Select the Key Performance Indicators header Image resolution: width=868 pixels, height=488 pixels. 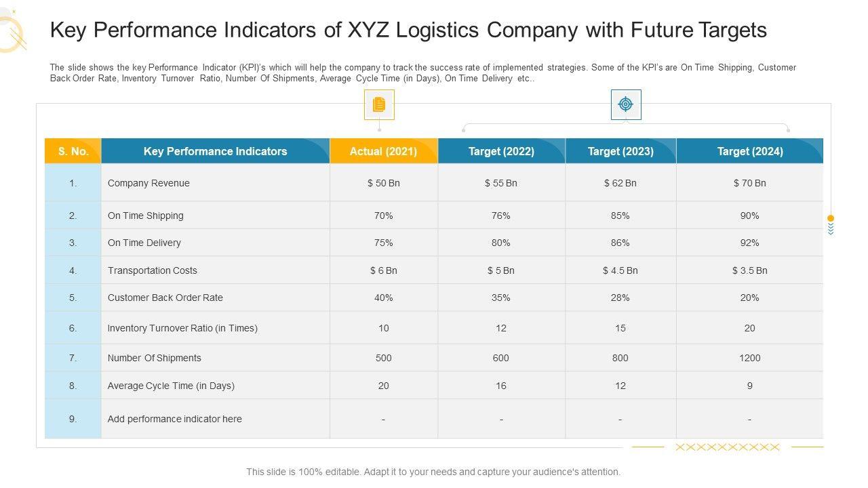point(215,151)
